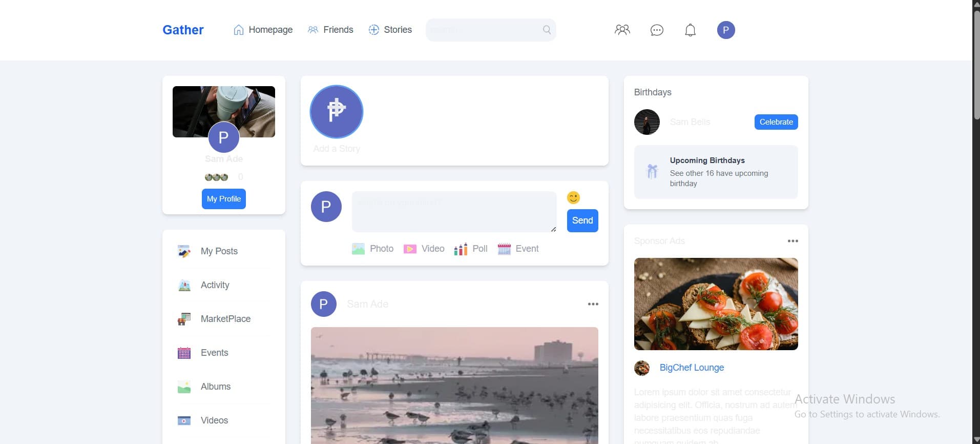
Task: Click the MarketPlace shop icon
Action: click(x=184, y=319)
